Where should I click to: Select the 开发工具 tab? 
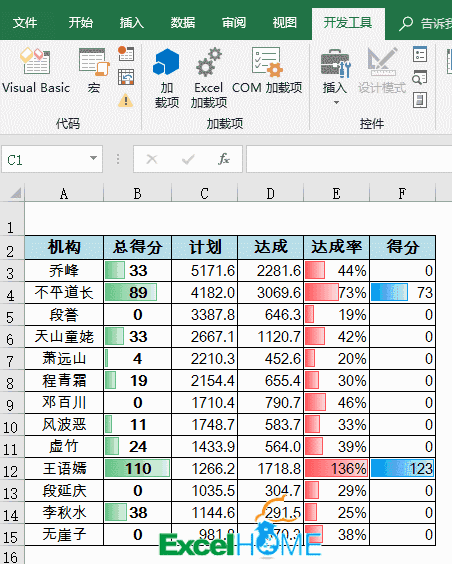[348, 23]
